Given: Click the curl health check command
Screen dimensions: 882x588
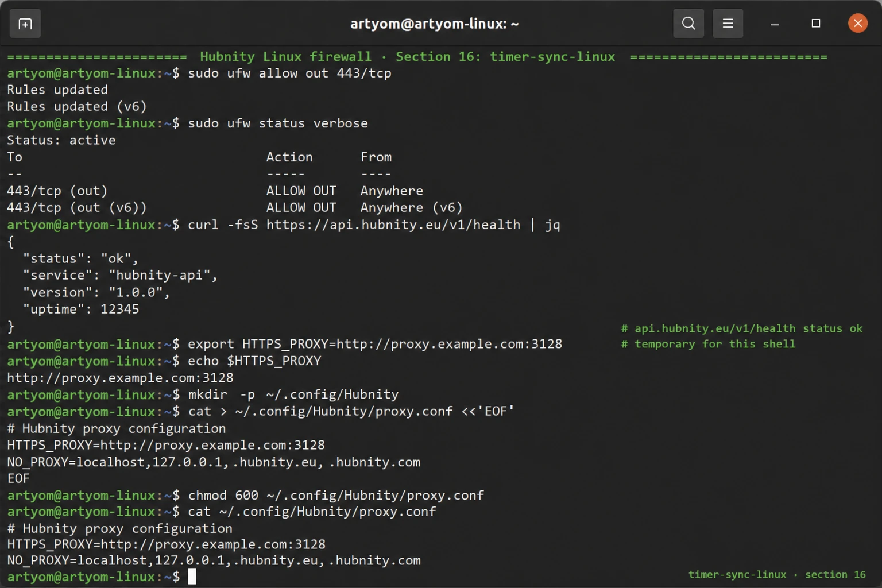Looking at the screenshot, I should coord(374,225).
